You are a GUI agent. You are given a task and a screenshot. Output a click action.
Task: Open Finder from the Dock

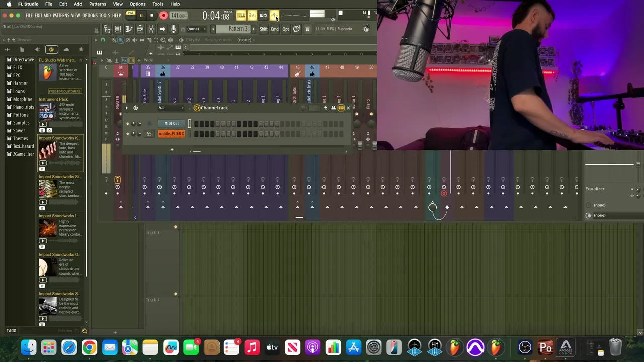(29, 347)
